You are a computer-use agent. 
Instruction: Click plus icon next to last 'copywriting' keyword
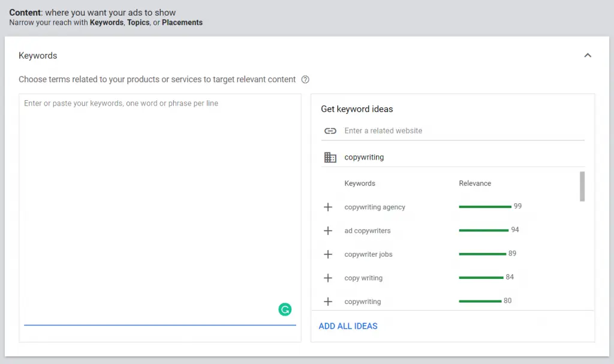pyautogui.click(x=328, y=302)
